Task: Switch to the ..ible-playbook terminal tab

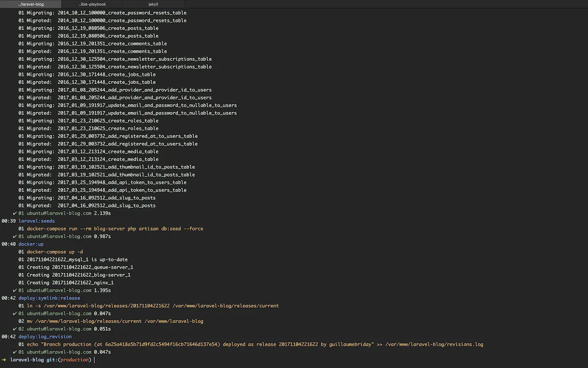Action: click(92, 4)
